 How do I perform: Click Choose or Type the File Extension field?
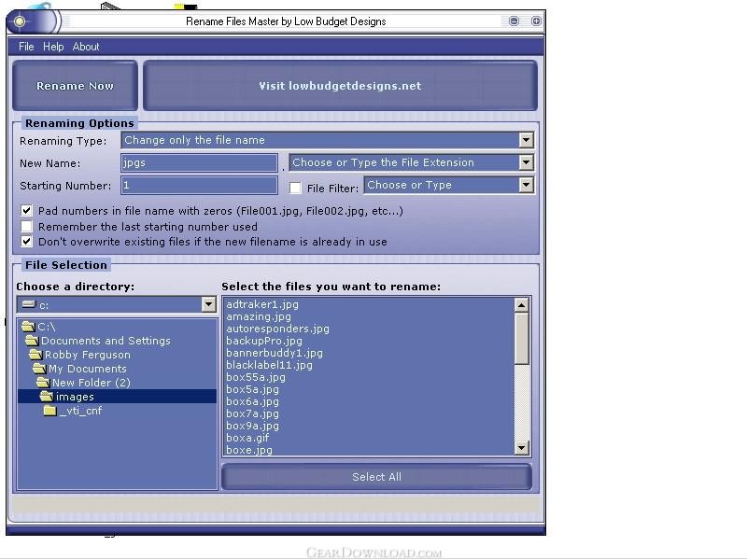(x=412, y=162)
